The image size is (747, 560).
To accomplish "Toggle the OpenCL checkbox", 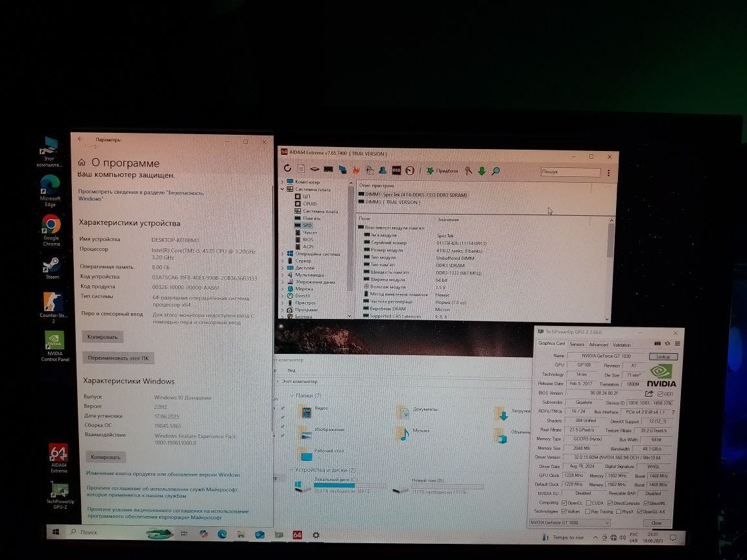I will click(564, 503).
